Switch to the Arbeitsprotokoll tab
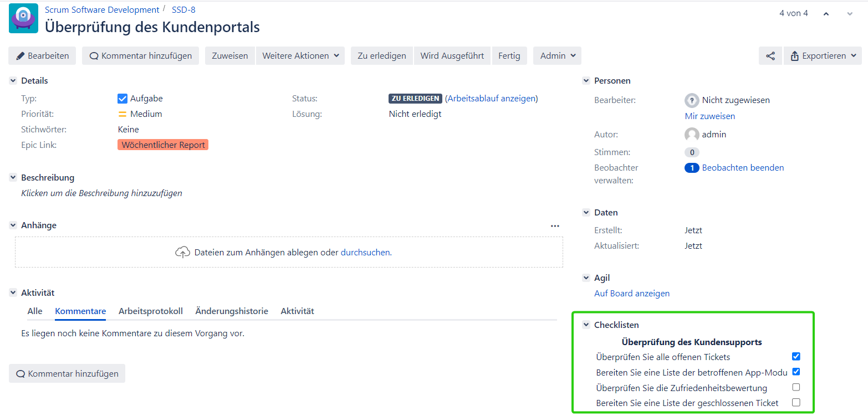 (150, 311)
